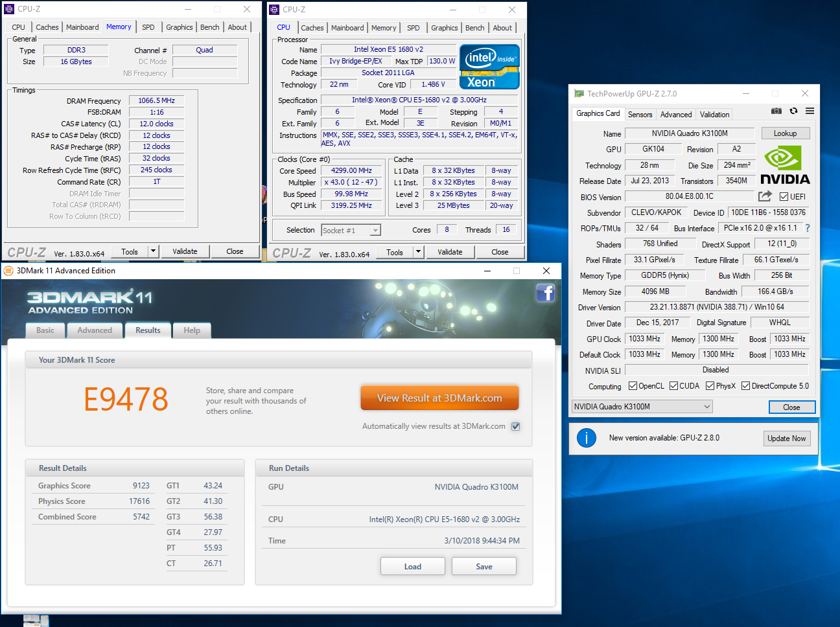Click Graphics Score row value 9123
This screenshot has width=840, height=627.
(141, 486)
